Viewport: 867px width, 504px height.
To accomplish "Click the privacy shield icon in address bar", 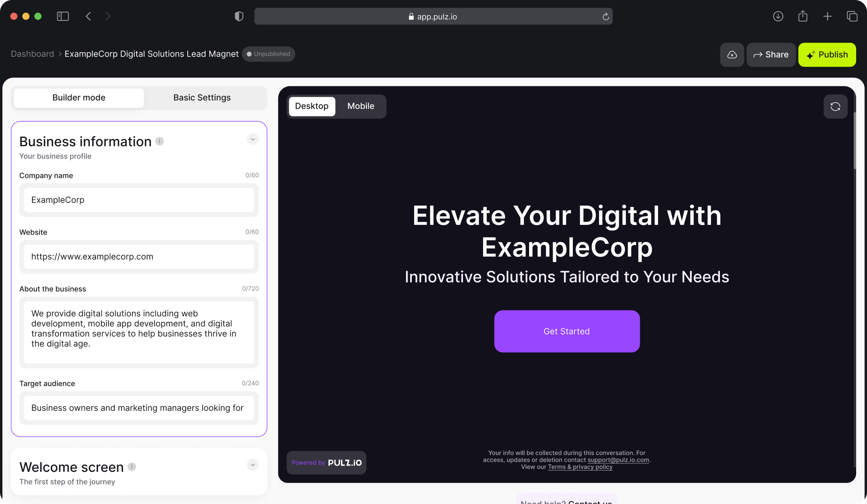I will 239,16.
